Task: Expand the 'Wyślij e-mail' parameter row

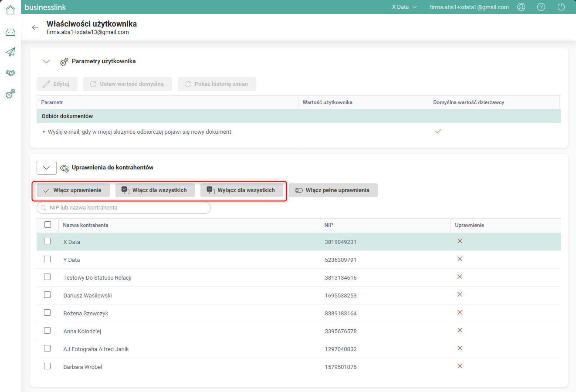Action: pyautogui.click(x=44, y=132)
